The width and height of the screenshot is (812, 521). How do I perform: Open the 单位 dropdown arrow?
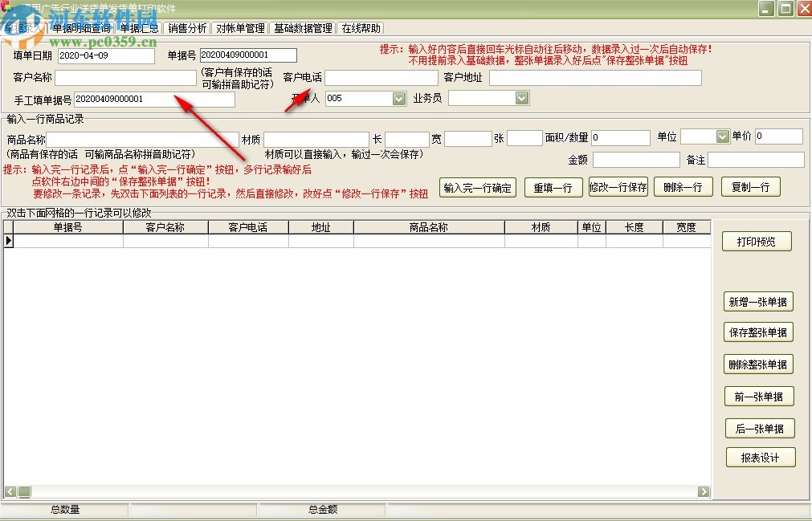(x=722, y=136)
